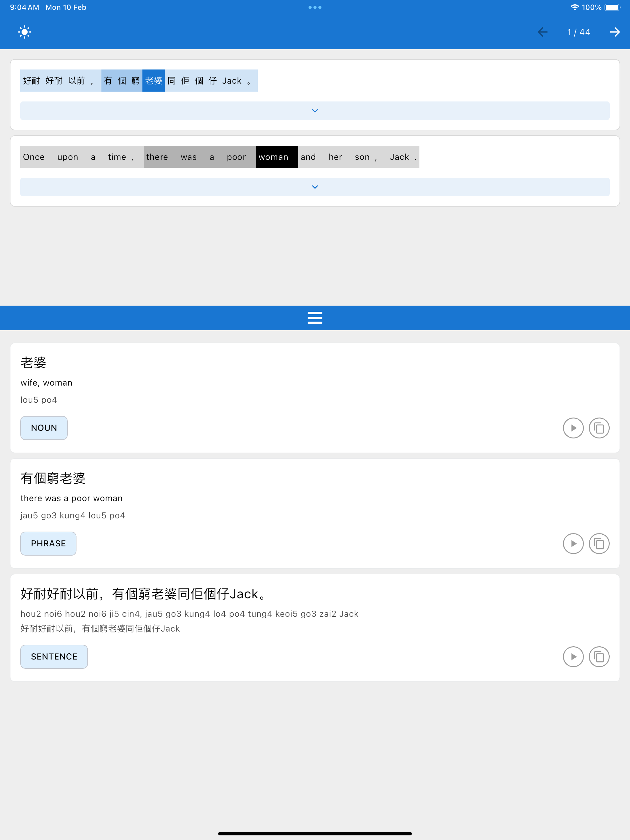Screen dimensions: 630x840
Task: Toggle the brightness theme sun icon
Action: [25, 32]
